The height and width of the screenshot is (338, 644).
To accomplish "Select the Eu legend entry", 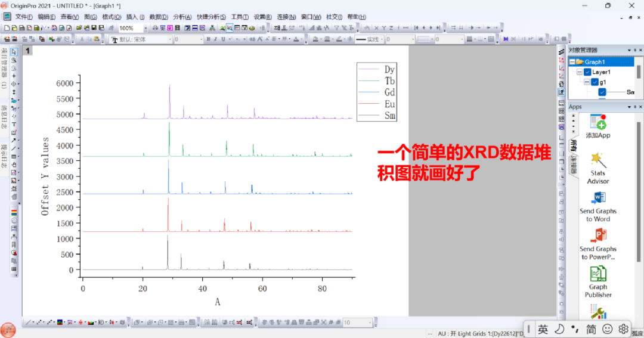I will point(377,104).
